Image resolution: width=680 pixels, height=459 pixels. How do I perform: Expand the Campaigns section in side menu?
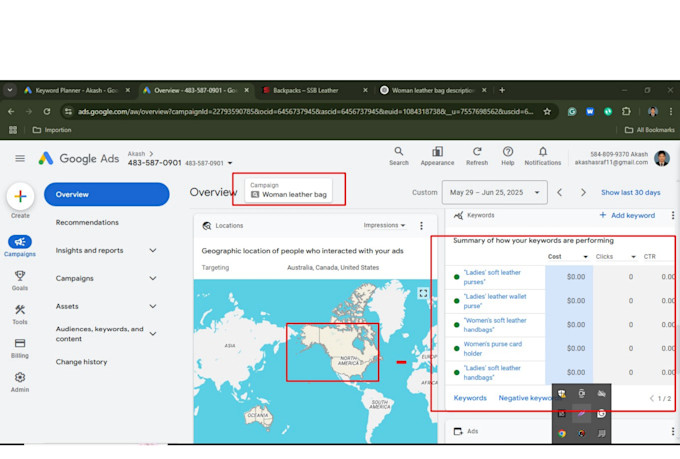[x=153, y=278]
